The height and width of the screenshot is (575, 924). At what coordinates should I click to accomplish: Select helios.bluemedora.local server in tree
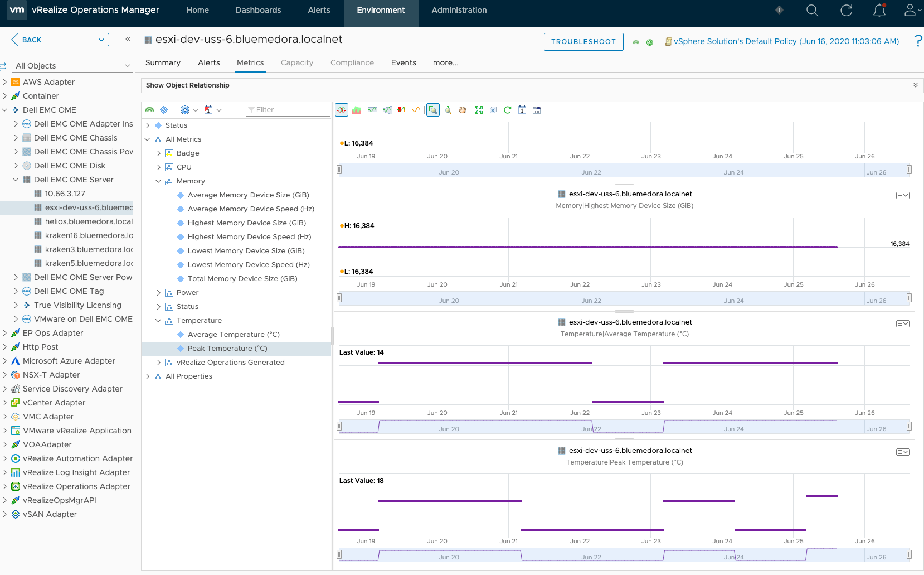click(89, 221)
